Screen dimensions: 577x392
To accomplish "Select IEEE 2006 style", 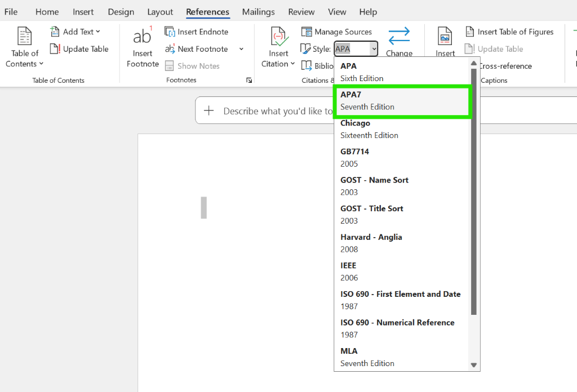I will pos(402,271).
